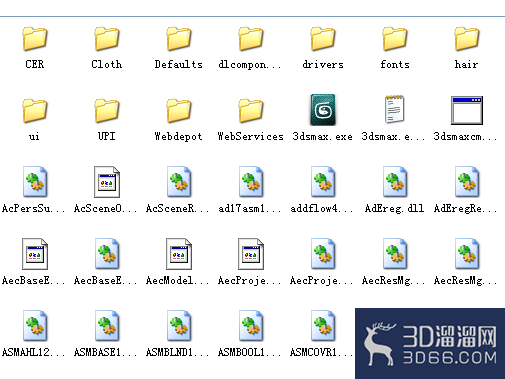Select the AecModel... file icon
Image resolution: width=505 pixels, height=379 pixels.
[179, 254]
